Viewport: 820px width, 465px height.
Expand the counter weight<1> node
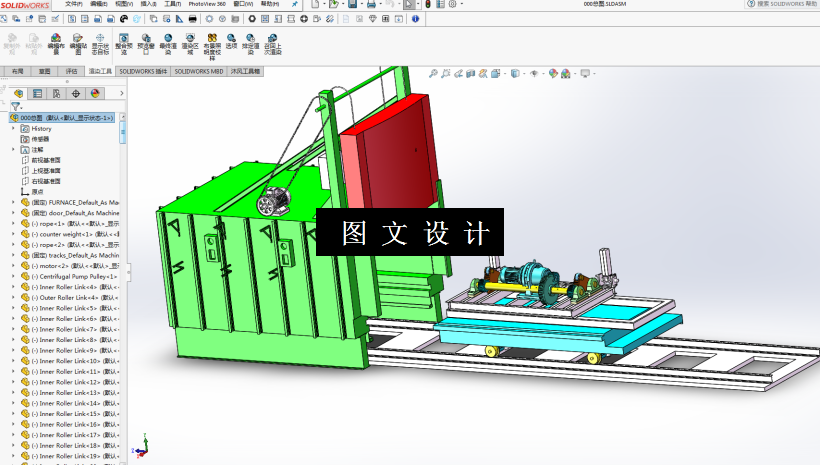pyautogui.click(x=14, y=234)
